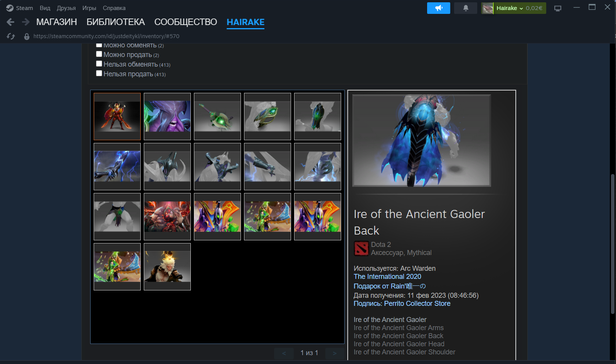Viewport: 616px width, 364px height.
Task: Switch to Big Picture mode icon
Action: click(557, 8)
